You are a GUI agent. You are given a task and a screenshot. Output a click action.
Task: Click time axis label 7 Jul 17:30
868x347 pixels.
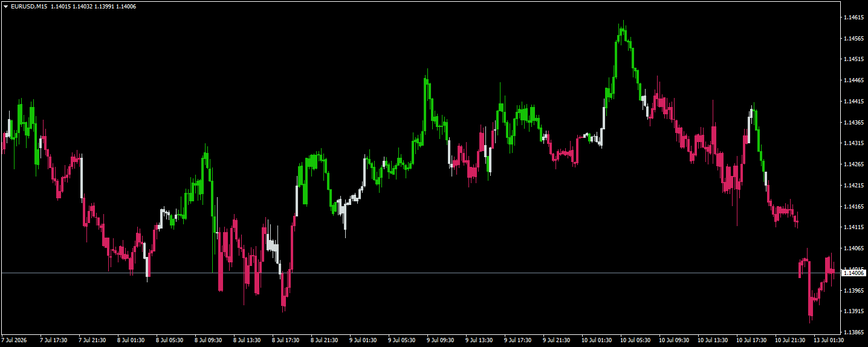pyautogui.click(x=54, y=340)
